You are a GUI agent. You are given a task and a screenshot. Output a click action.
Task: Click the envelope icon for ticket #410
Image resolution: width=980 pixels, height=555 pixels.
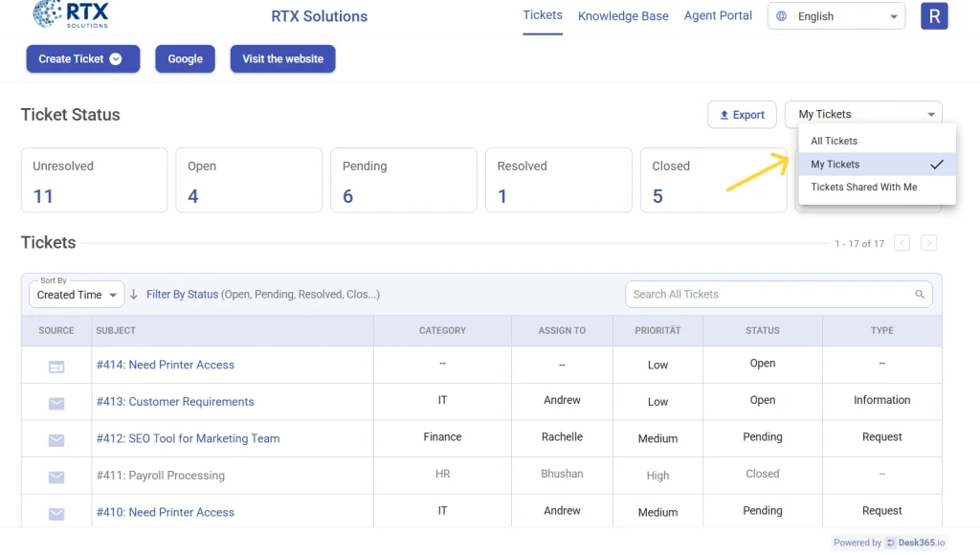56,512
